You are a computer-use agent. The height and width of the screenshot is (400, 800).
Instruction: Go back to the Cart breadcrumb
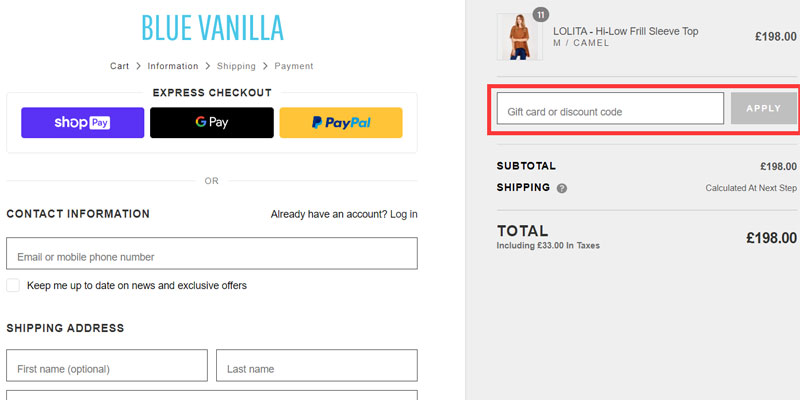pyautogui.click(x=119, y=66)
